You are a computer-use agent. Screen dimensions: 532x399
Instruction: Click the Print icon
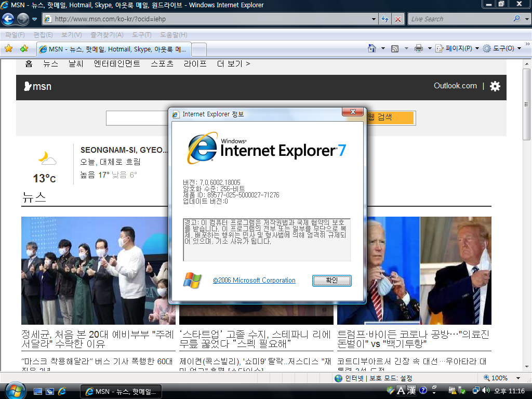(419, 48)
